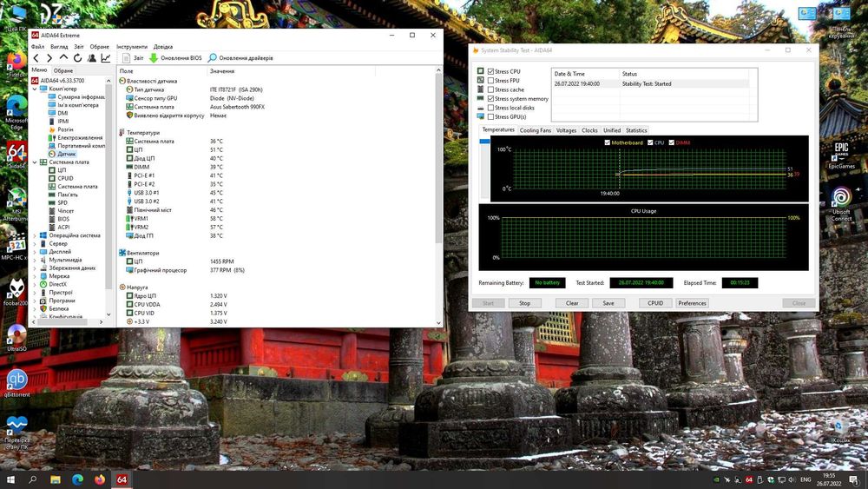
Task: Uncheck the Stress system memory checkbox
Action: tap(490, 98)
